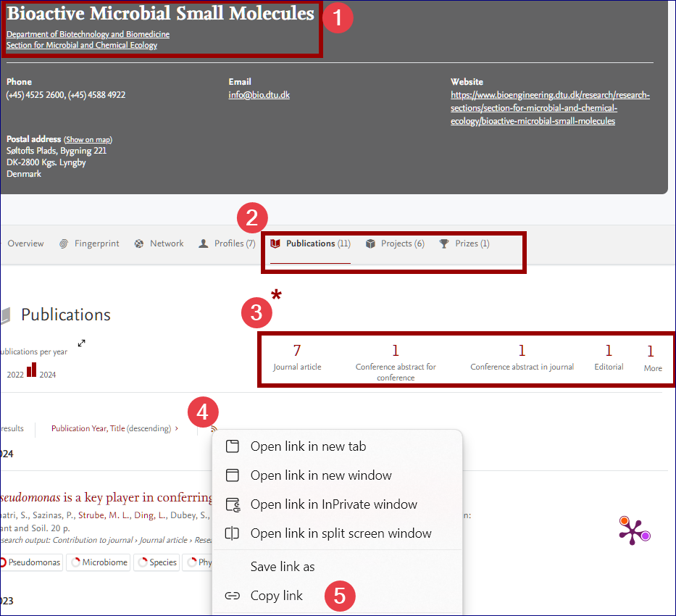Expand the publications per year chart
Image resolution: width=676 pixels, height=616 pixels.
(81, 343)
